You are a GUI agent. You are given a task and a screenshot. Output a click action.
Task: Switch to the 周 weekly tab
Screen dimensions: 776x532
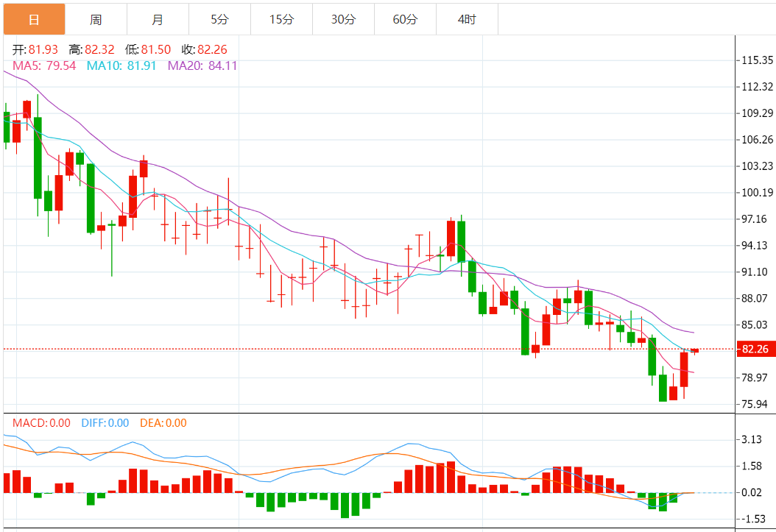click(96, 19)
